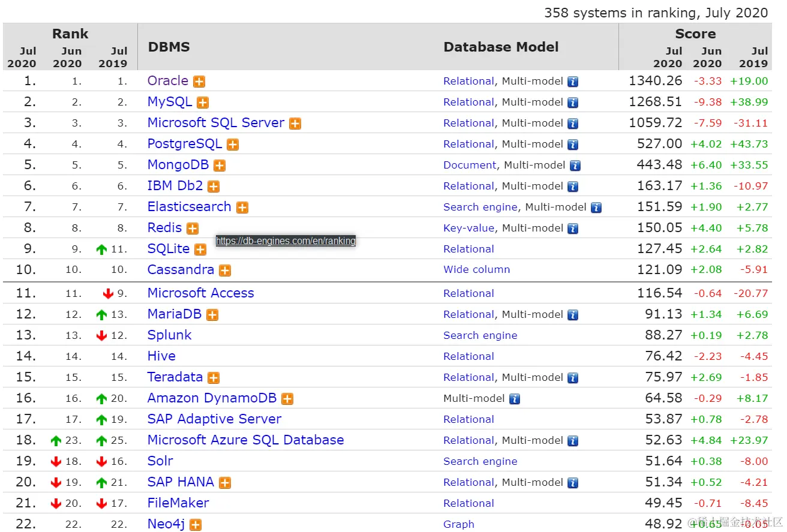Click the plus icon next to SAP HANA
The width and height of the screenshot is (787, 532).
pyautogui.click(x=225, y=483)
